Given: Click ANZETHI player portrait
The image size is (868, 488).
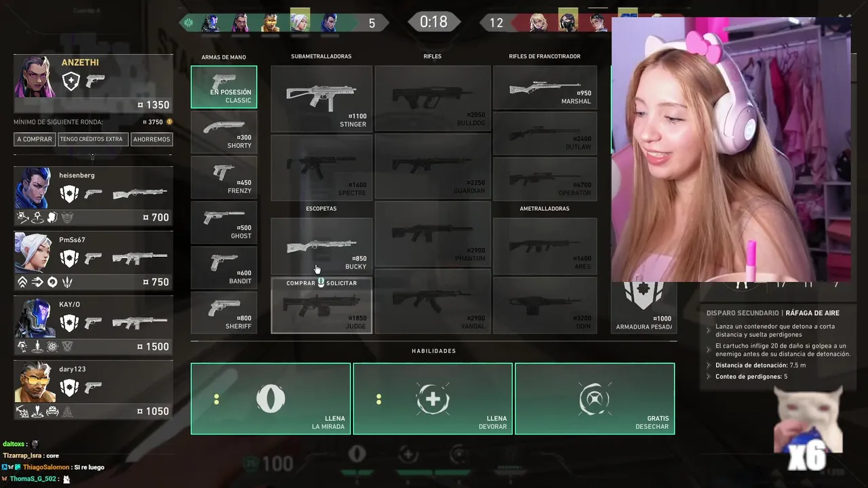Looking at the screenshot, I should tap(35, 77).
